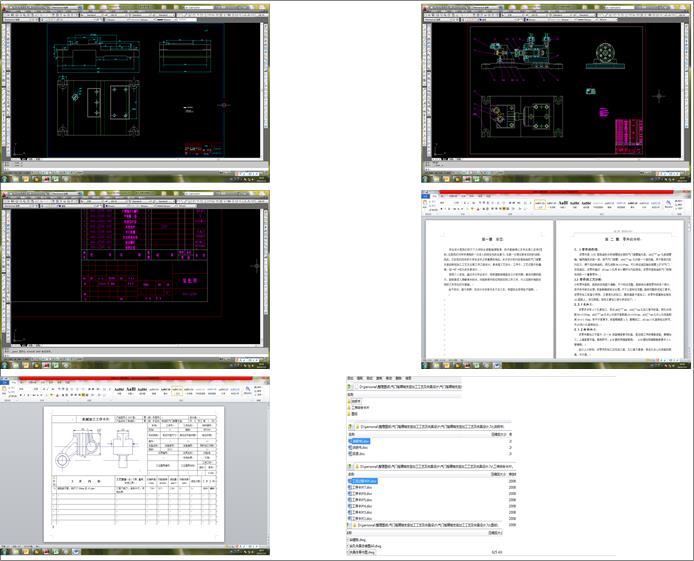694x561 pixels.
Task: Click the blue File tab in the two-page Word window
Action: tap(425, 196)
